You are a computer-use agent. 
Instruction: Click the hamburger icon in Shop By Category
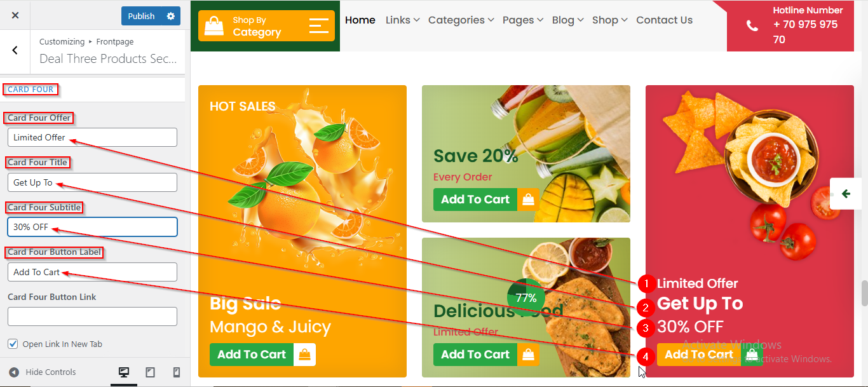319,25
